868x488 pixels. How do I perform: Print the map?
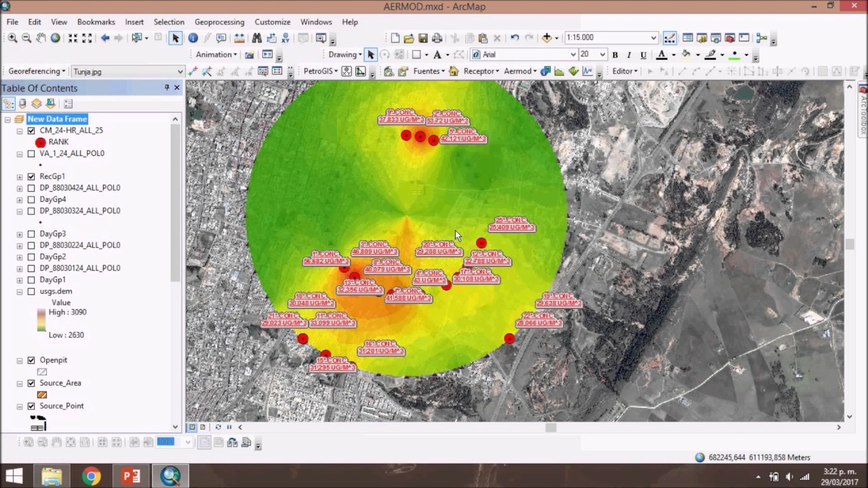[x=437, y=38]
